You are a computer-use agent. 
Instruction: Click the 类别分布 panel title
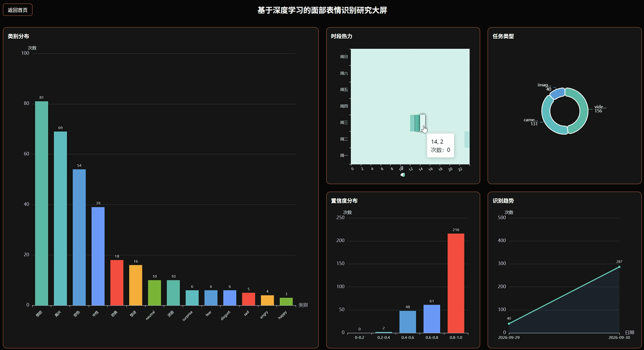pos(19,36)
